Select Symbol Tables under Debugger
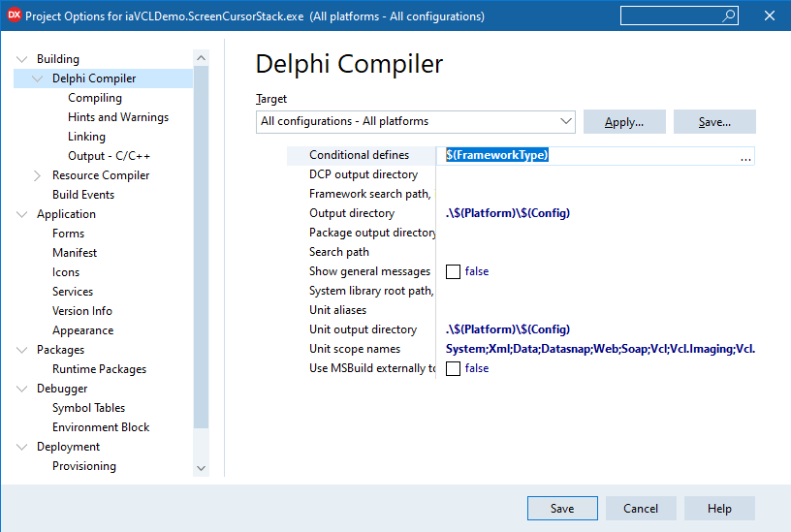The image size is (791, 532). [89, 408]
